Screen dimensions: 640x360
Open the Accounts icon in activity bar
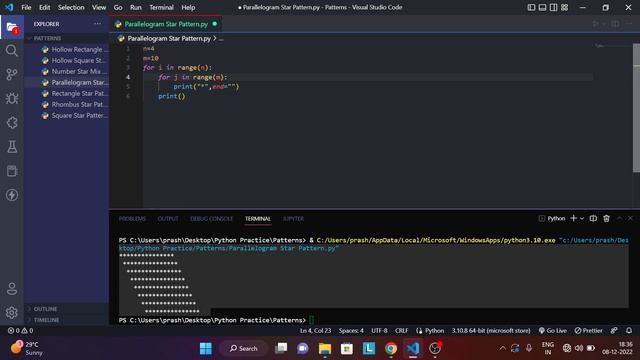point(12,289)
